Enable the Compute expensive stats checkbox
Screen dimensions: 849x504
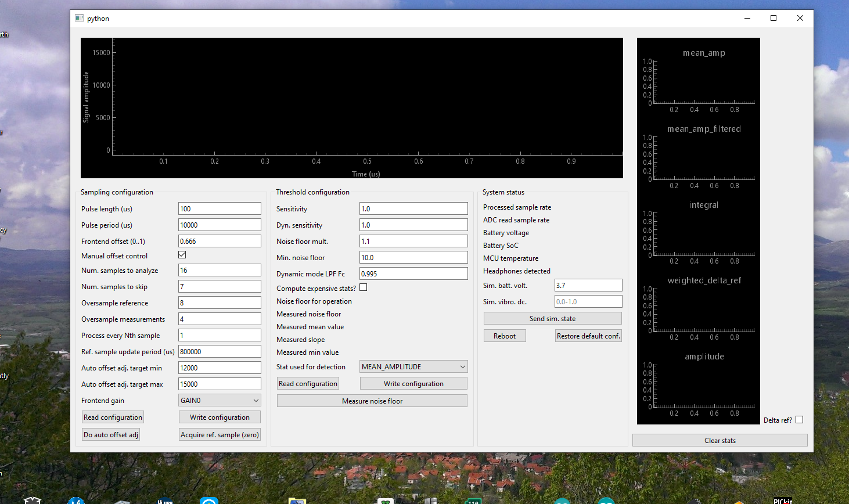pos(364,287)
